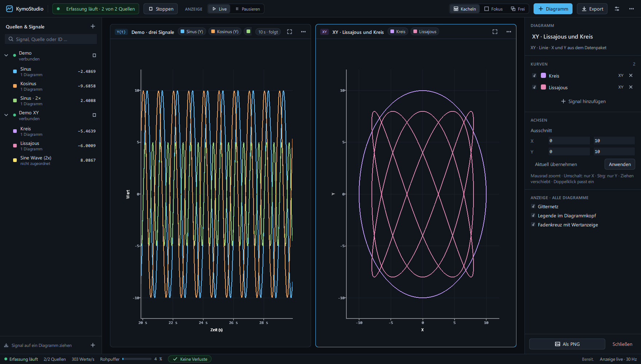Viewport: 641px width, 364px height.
Task: Stop the Demo XY source square icon
Action: click(x=94, y=115)
